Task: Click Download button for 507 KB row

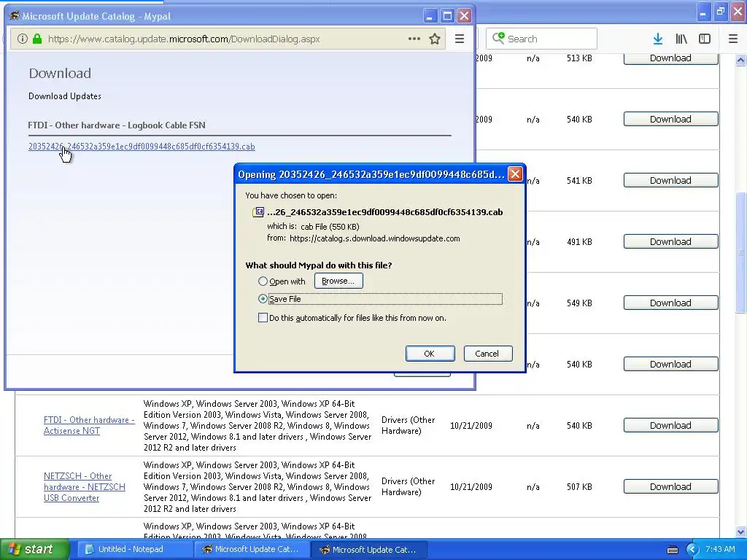Action: click(671, 486)
